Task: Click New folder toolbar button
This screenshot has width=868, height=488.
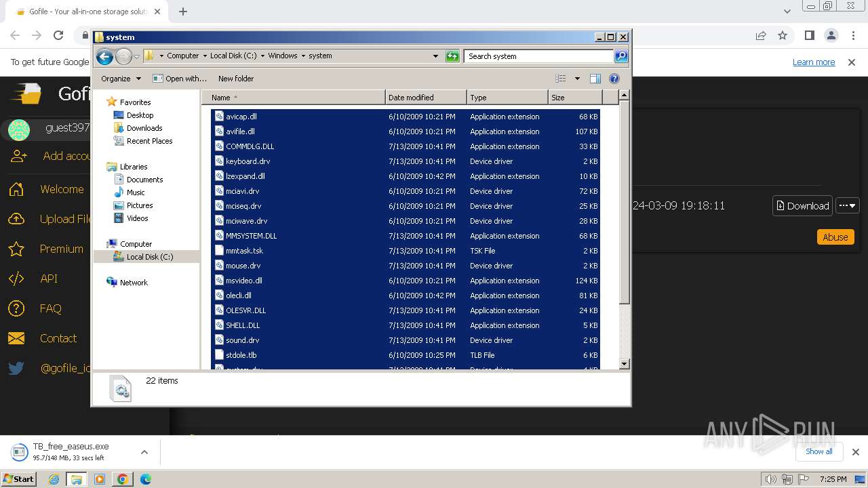Action: click(236, 79)
